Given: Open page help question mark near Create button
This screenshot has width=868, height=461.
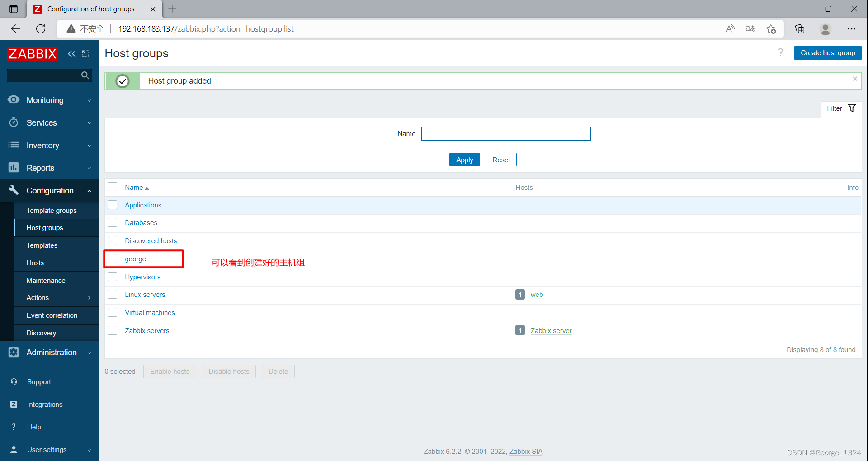Looking at the screenshot, I should click(780, 53).
